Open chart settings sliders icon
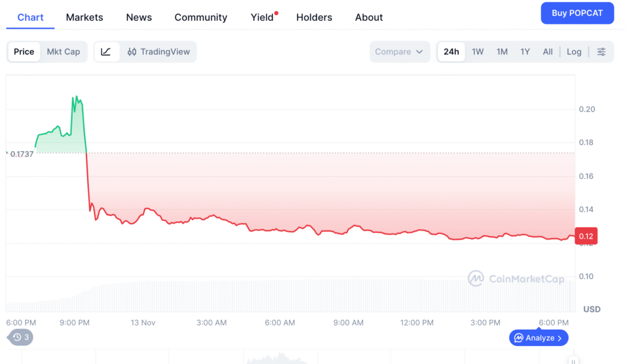628x364 pixels. tap(601, 52)
